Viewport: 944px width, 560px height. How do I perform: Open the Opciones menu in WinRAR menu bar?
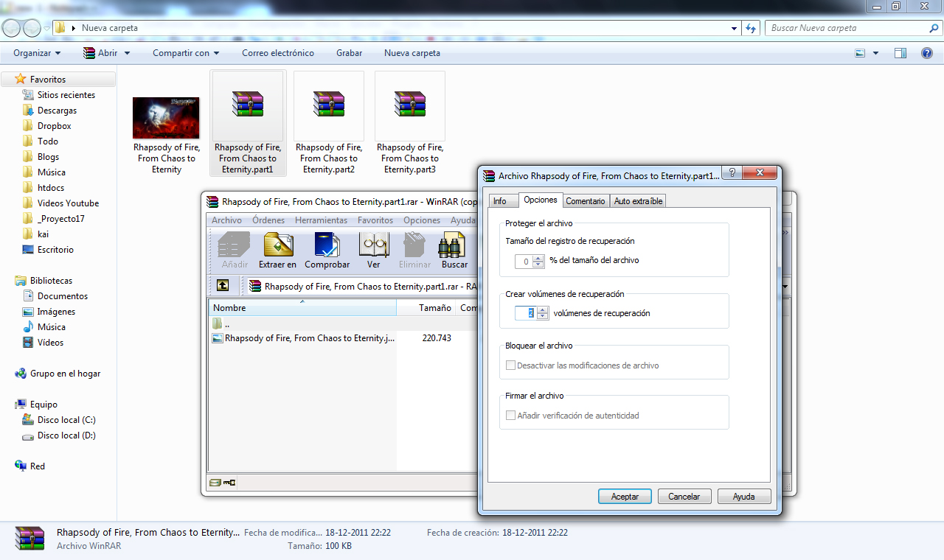422,220
